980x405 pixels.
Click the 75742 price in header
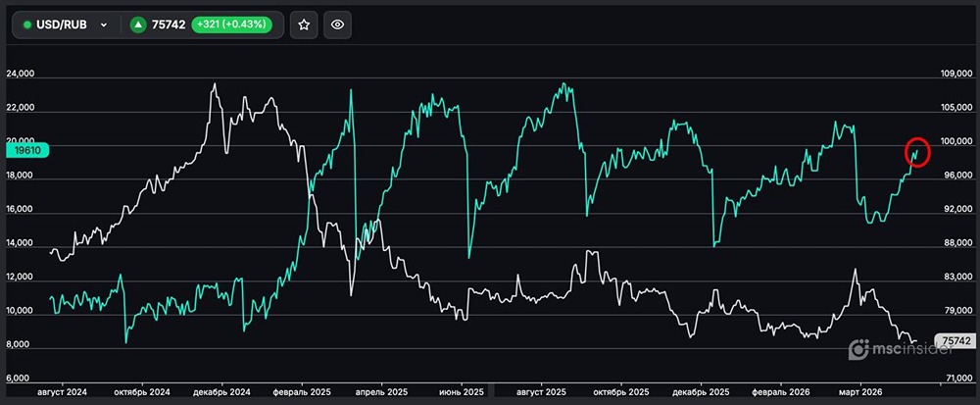coord(169,25)
